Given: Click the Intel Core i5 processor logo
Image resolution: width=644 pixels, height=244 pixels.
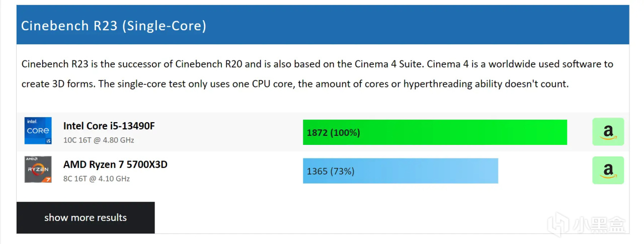Looking at the screenshot, I should tap(38, 131).
